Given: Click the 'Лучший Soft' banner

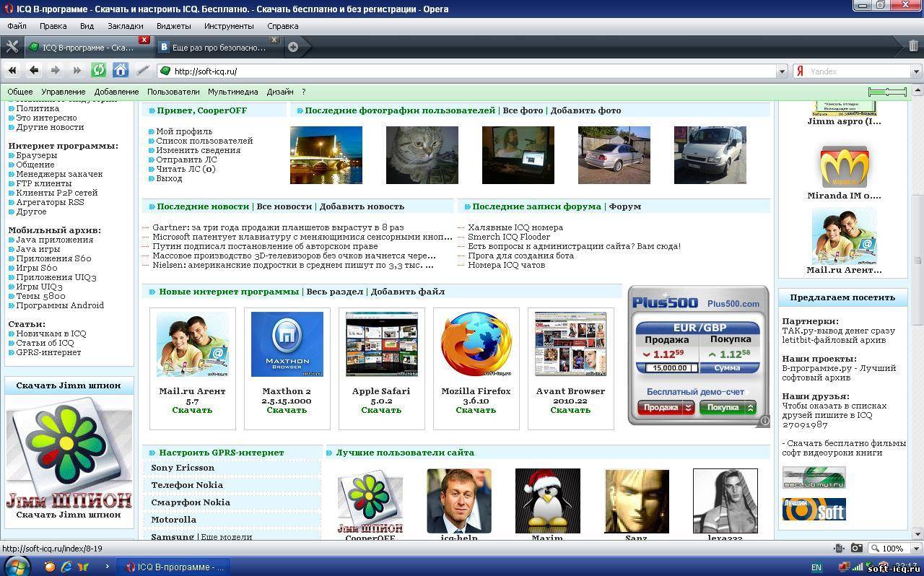Looking at the screenshot, I should (814, 509).
